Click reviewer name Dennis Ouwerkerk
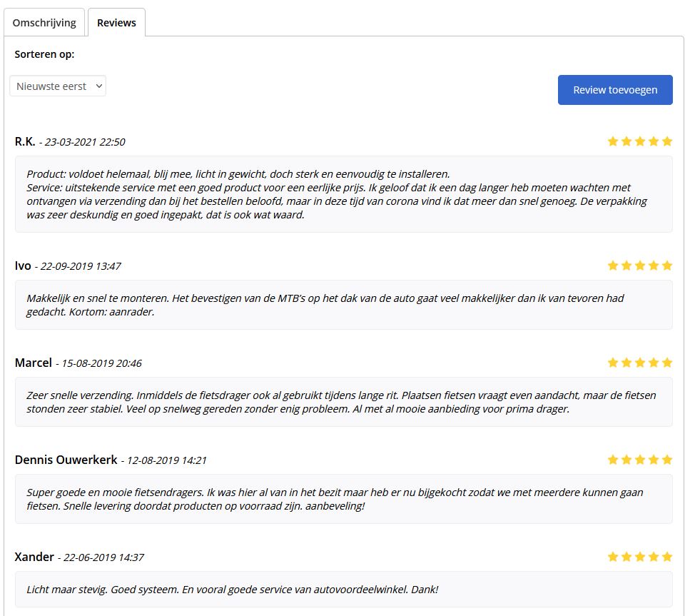The width and height of the screenshot is (690, 616). (66, 460)
